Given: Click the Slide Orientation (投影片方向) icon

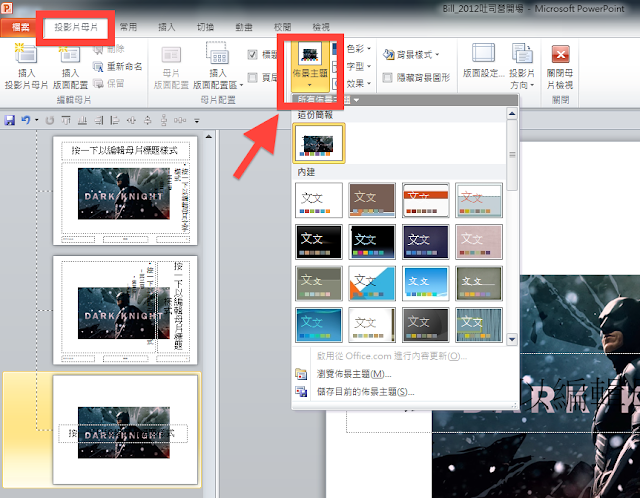Looking at the screenshot, I should pos(522,53).
